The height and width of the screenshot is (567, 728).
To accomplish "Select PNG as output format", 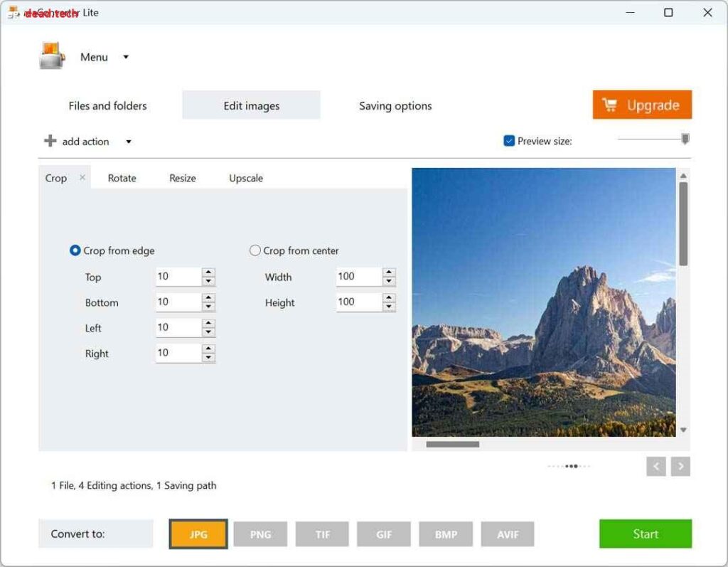I will [x=259, y=534].
